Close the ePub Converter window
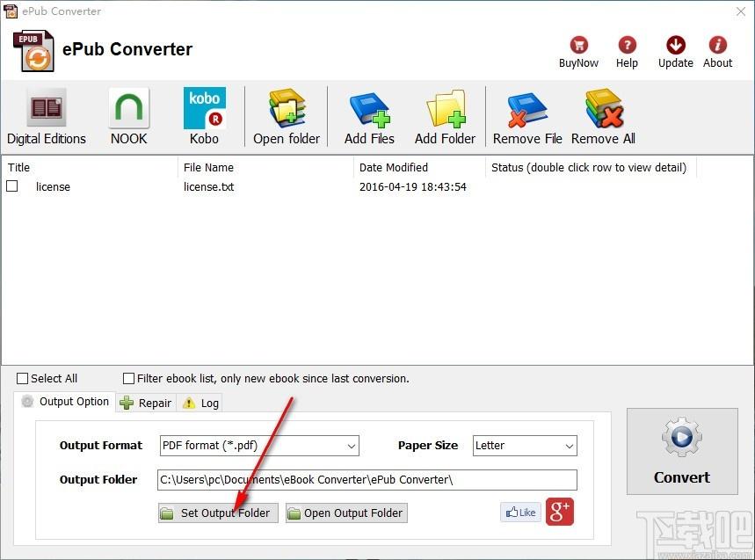The width and height of the screenshot is (755, 560). click(741, 11)
